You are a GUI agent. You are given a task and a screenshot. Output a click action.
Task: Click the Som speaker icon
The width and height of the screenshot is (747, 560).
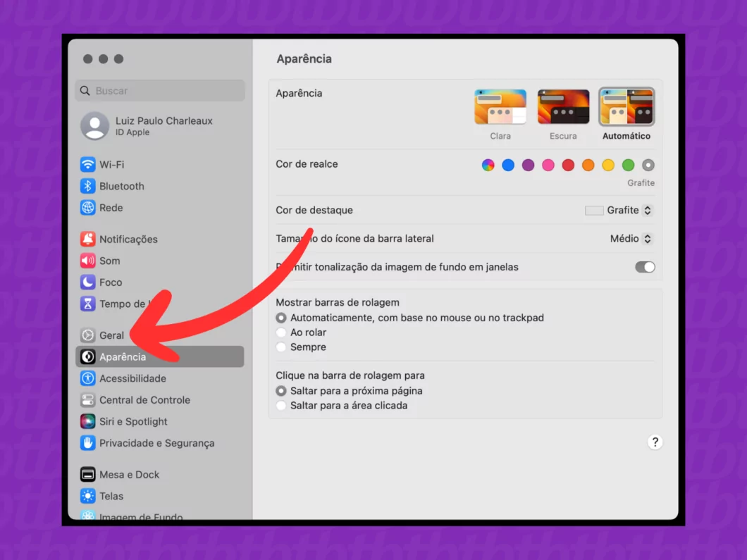(x=87, y=261)
